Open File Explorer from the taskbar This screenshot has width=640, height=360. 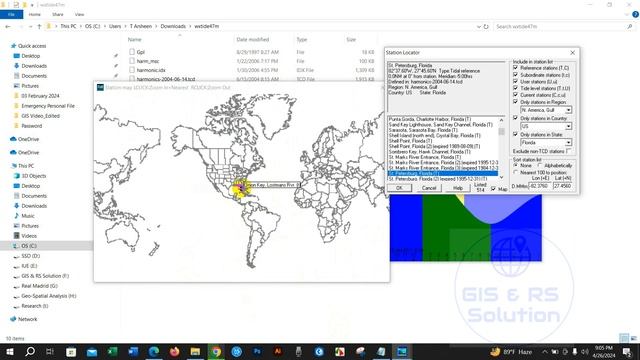click(x=195, y=351)
